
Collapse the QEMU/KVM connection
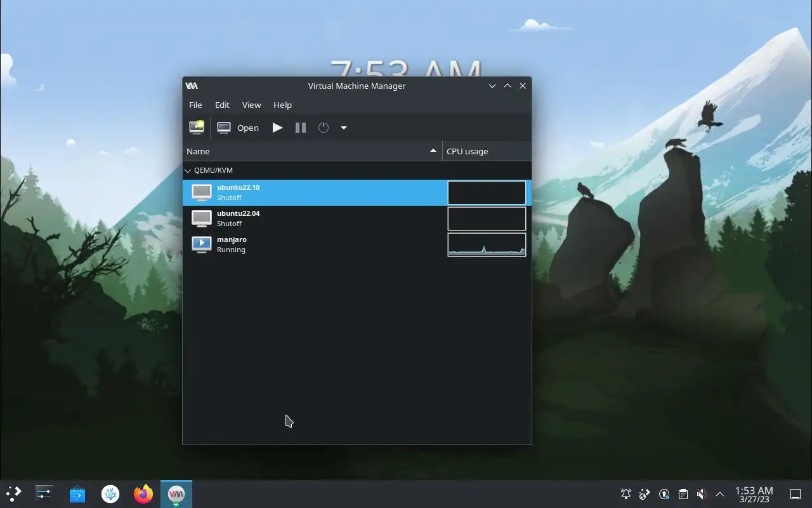click(x=188, y=171)
